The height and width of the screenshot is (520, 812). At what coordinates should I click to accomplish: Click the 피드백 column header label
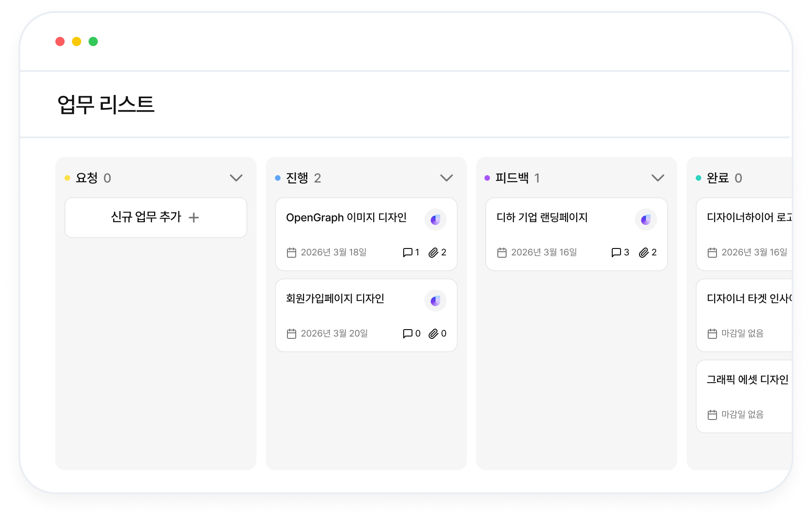(x=512, y=178)
